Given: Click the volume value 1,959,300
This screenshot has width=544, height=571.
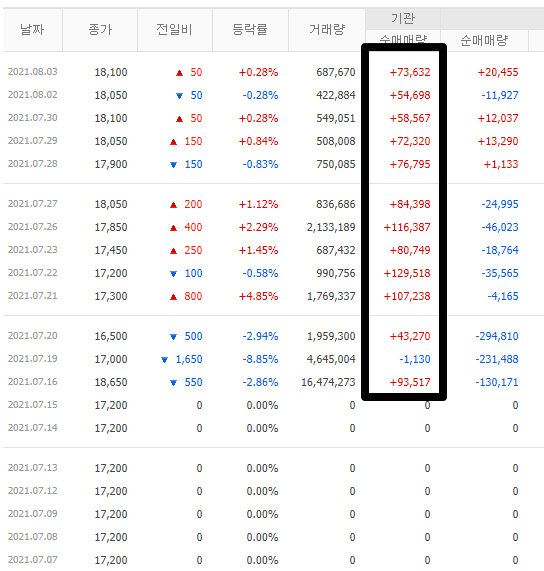Looking at the screenshot, I should coord(331,336).
